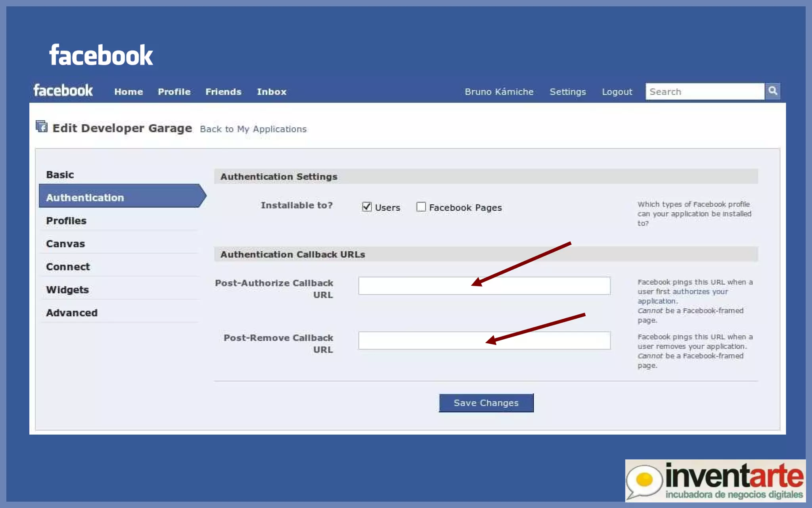The image size is (812, 508).
Task: Switch to the Profiles tab
Action: (66, 221)
